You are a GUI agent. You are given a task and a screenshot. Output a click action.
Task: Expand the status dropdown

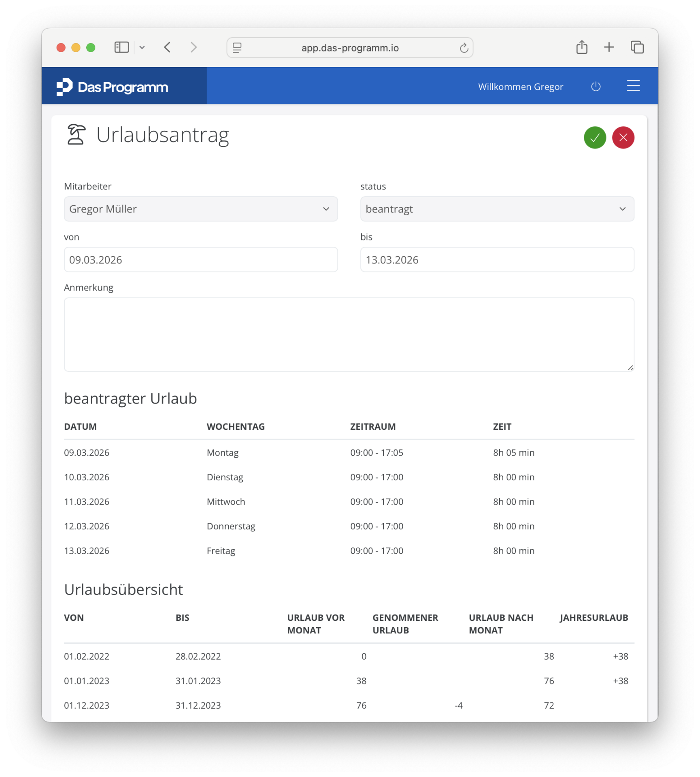point(497,209)
